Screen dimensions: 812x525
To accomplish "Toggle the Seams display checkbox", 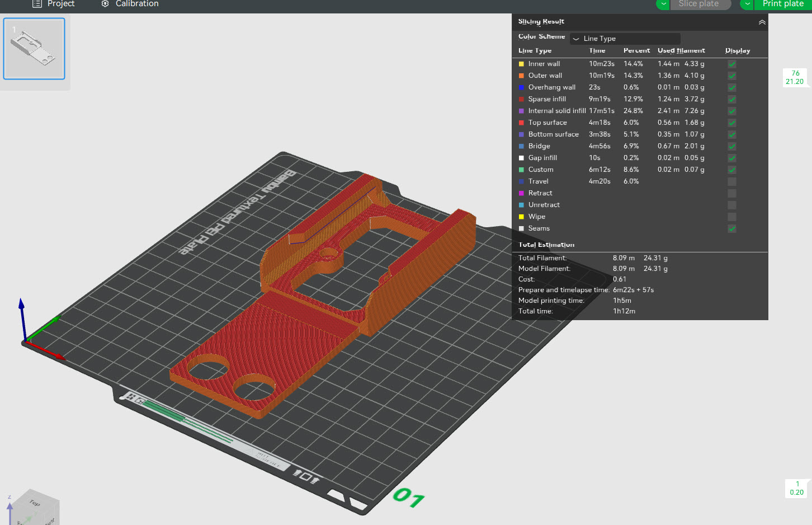I will (731, 228).
